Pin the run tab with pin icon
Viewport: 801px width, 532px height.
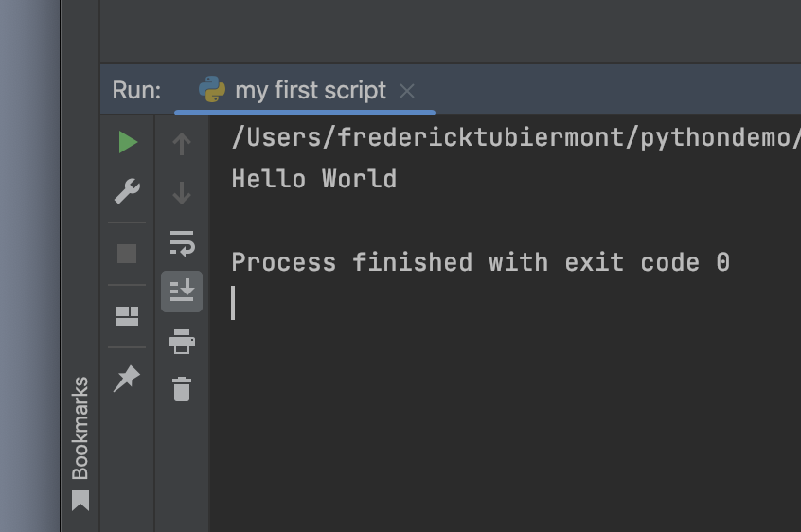pos(127,379)
